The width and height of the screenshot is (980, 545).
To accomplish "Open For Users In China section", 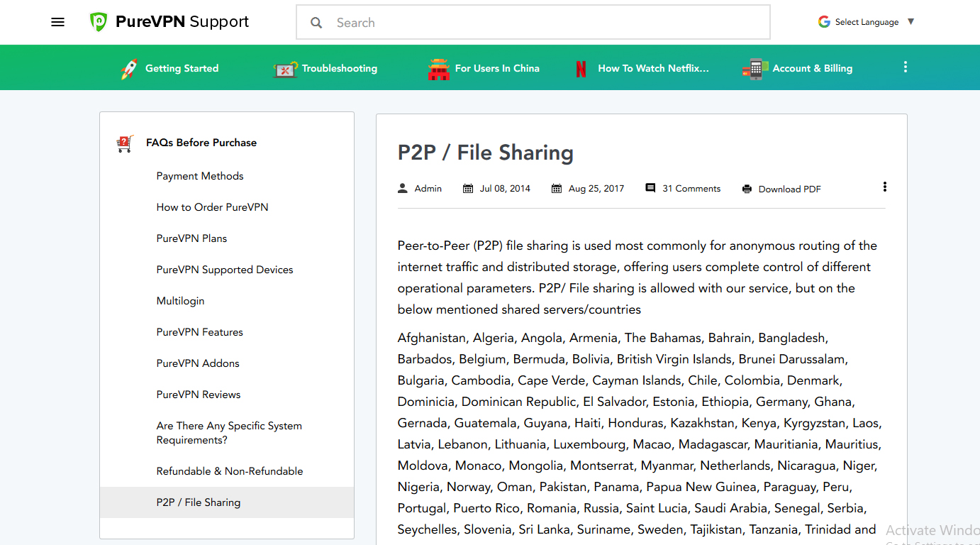I will coord(497,68).
